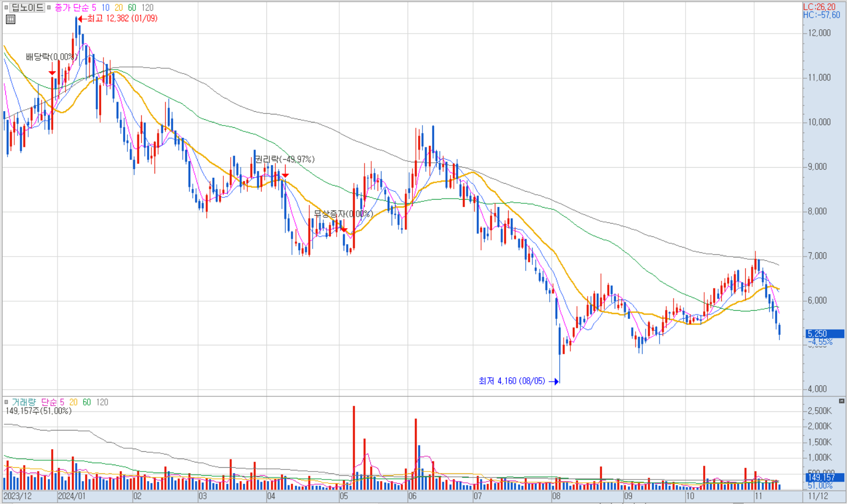Click the 12,000 price axis label
This screenshot has width=847, height=504.
point(819,33)
